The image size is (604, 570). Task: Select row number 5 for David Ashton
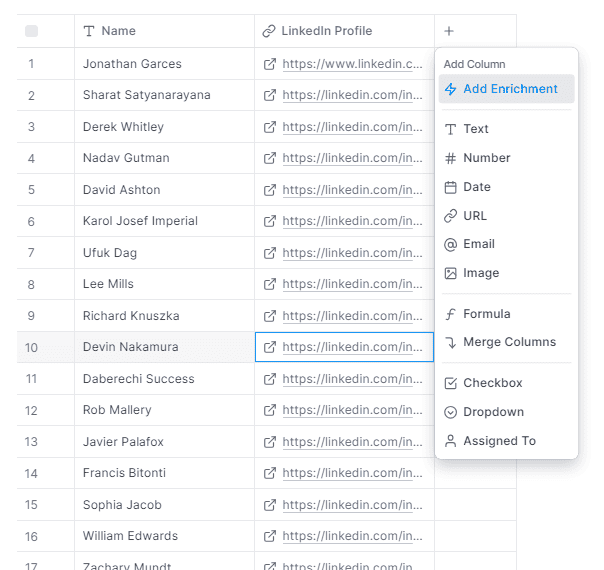[32, 190]
